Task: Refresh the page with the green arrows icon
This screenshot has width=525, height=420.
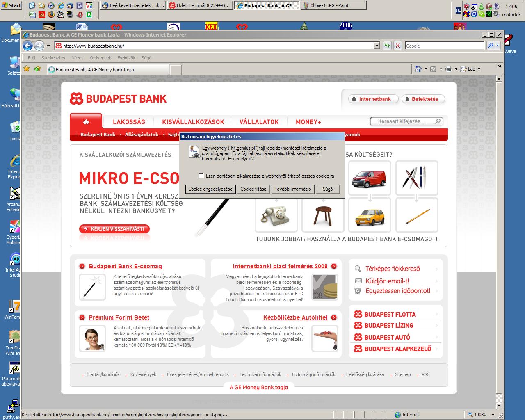Action: 387,46
